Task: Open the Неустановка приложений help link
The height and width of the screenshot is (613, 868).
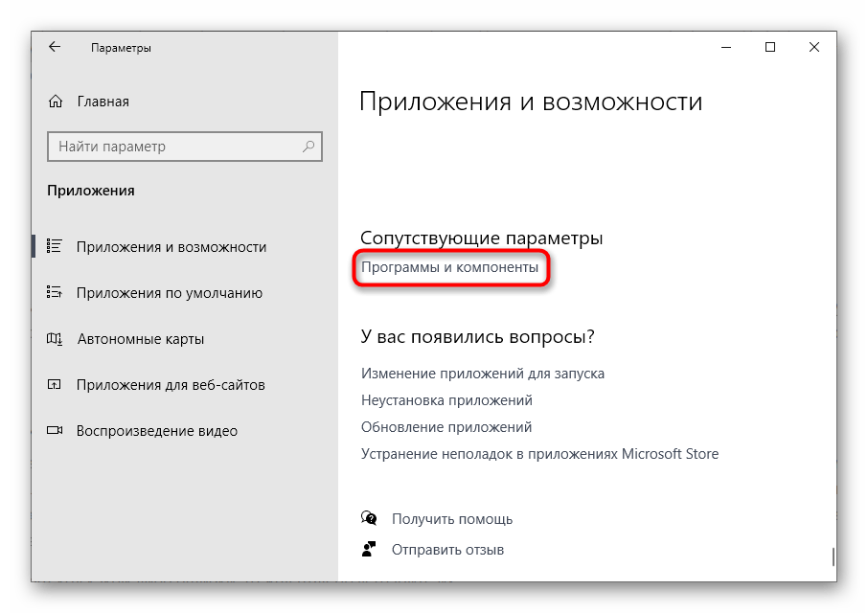Action: click(446, 400)
